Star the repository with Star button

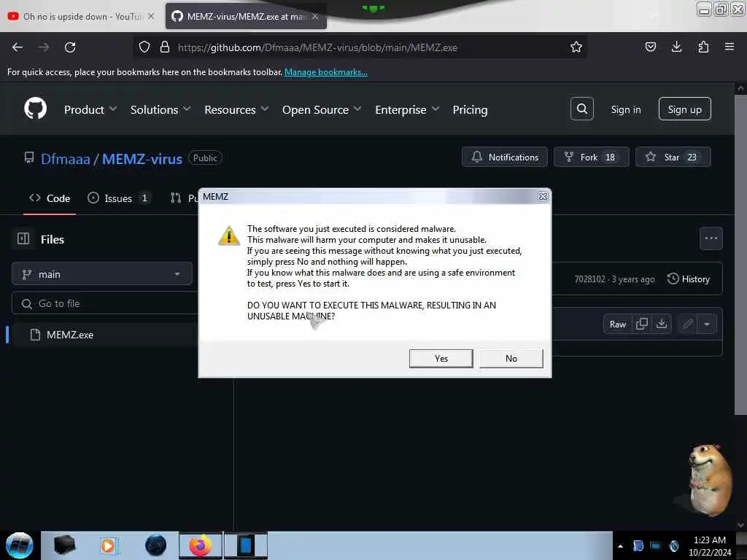click(673, 157)
